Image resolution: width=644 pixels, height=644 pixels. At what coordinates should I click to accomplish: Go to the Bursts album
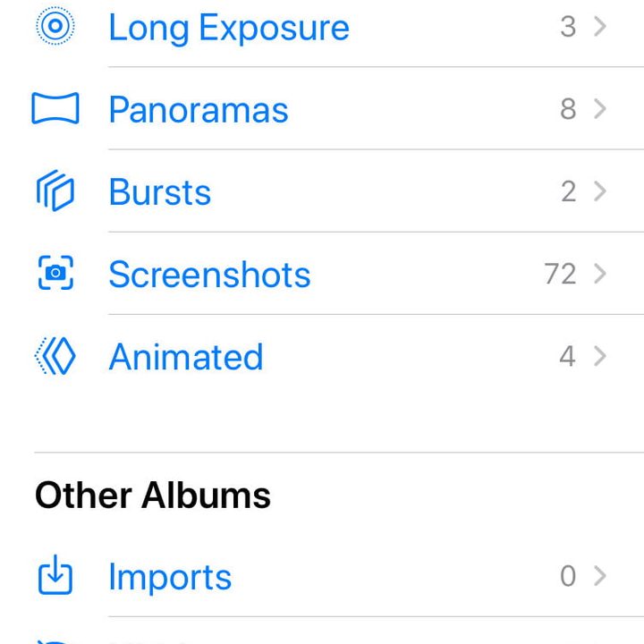click(160, 192)
